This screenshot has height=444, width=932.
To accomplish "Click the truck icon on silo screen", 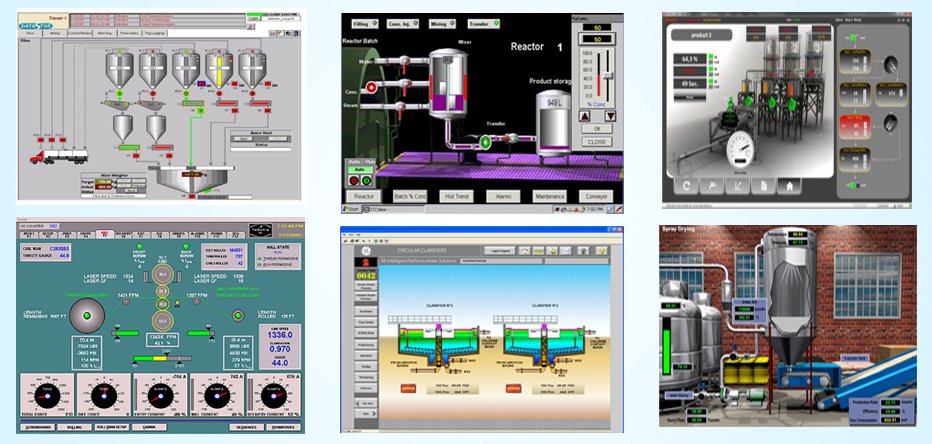I will 58,156.
